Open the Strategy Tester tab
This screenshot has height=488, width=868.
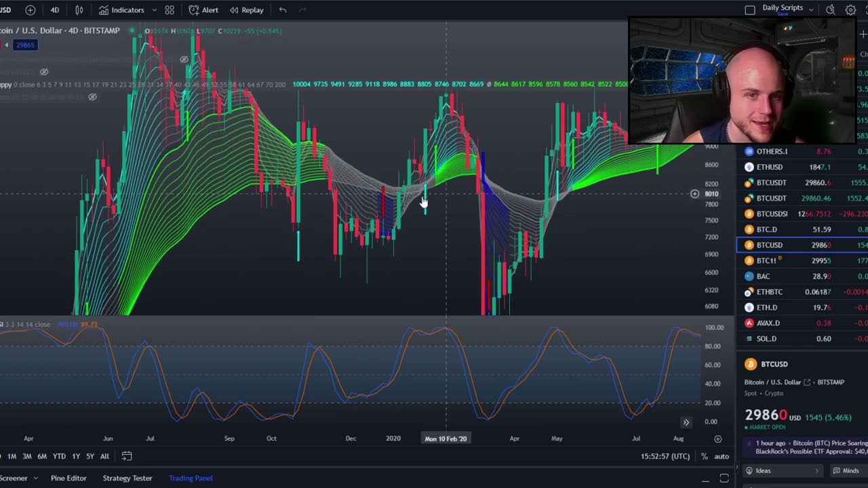pos(127,478)
